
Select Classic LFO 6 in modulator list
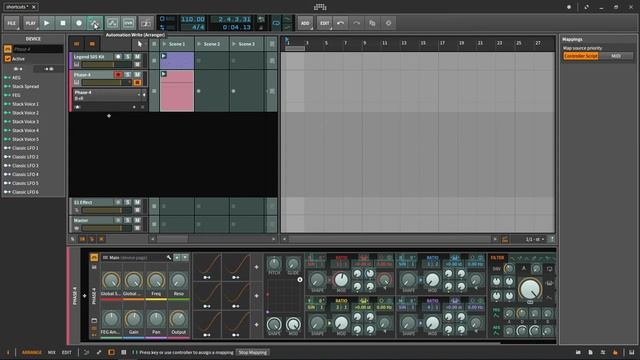[25, 192]
